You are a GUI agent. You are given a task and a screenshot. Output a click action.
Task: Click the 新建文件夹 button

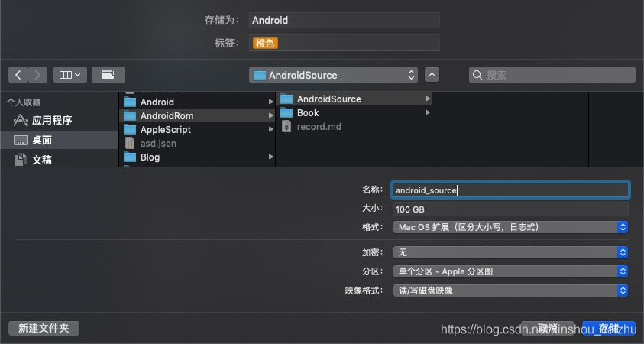(44, 328)
